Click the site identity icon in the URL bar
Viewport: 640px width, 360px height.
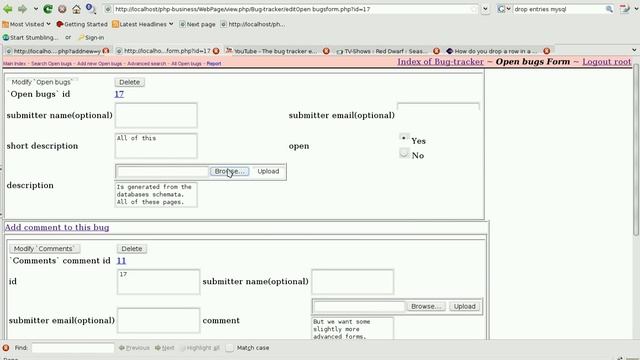(108, 9)
